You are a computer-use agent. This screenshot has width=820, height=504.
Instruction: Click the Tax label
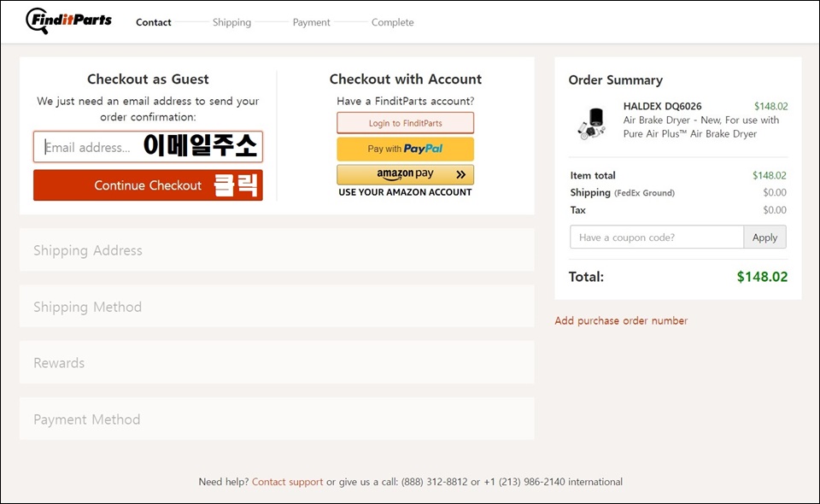[578, 209]
